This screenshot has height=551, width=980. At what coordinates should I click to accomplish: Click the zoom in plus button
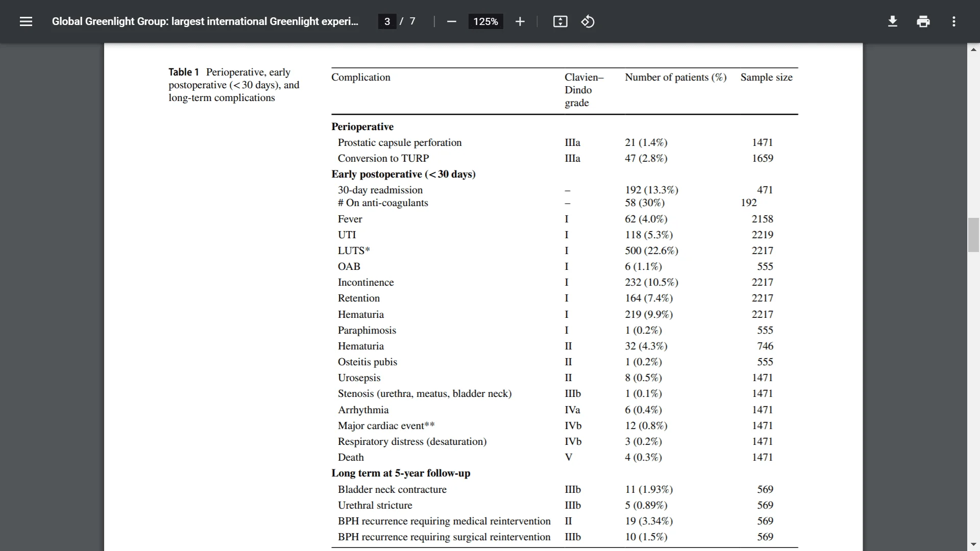click(520, 21)
